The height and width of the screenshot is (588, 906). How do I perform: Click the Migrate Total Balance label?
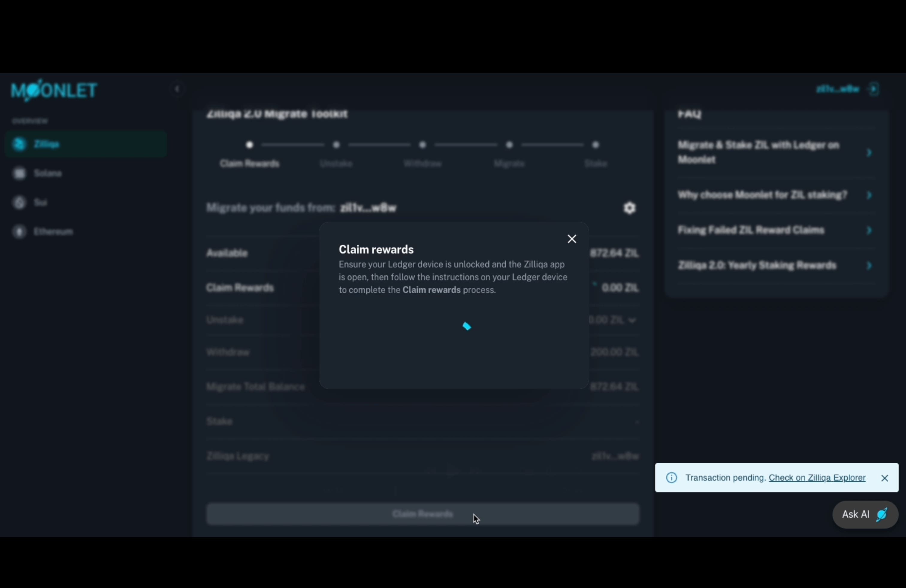tap(256, 387)
